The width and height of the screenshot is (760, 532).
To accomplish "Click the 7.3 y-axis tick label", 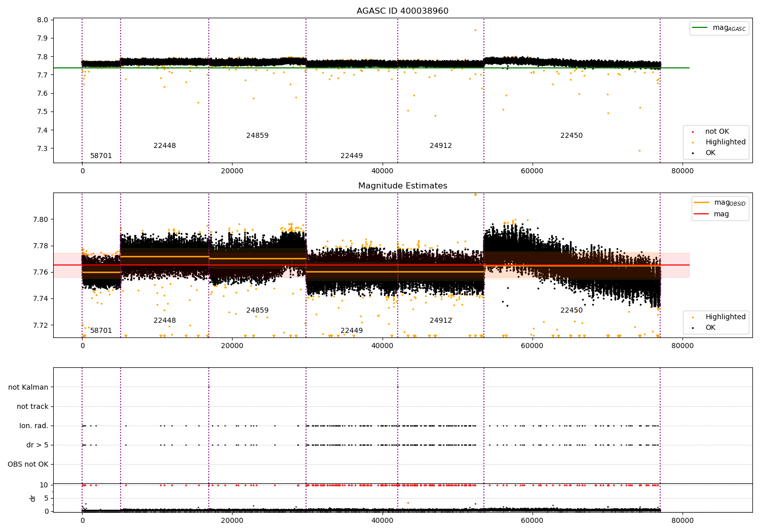I will (x=43, y=148).
